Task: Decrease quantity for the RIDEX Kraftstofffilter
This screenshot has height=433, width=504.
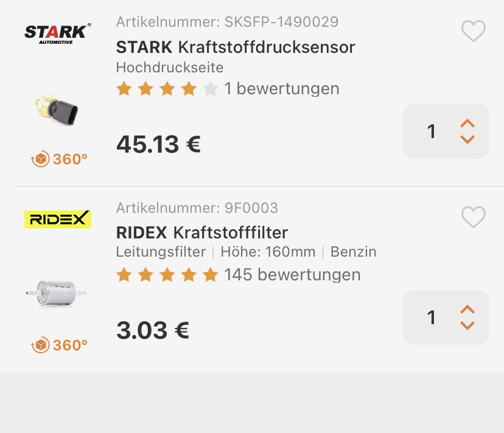Action: click(467, 325)
